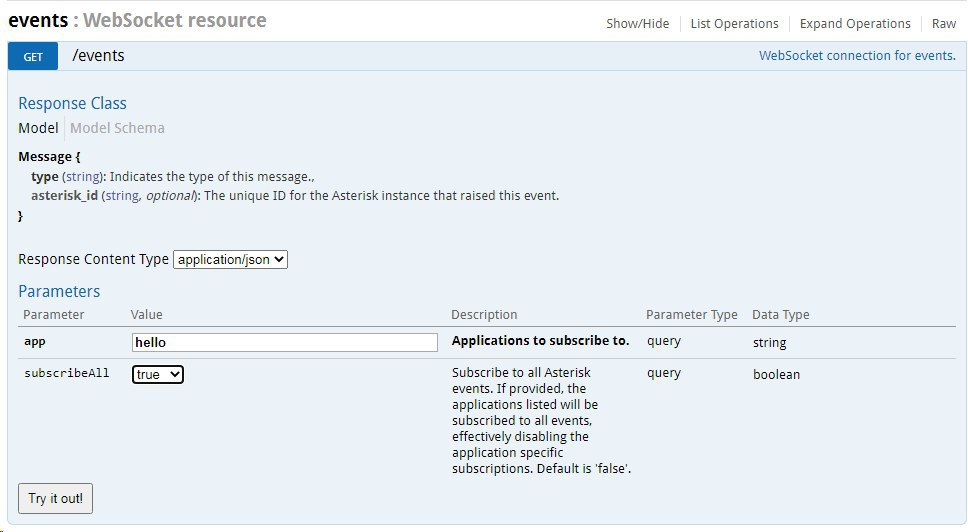Select Expand Operations

click(854, 24)
